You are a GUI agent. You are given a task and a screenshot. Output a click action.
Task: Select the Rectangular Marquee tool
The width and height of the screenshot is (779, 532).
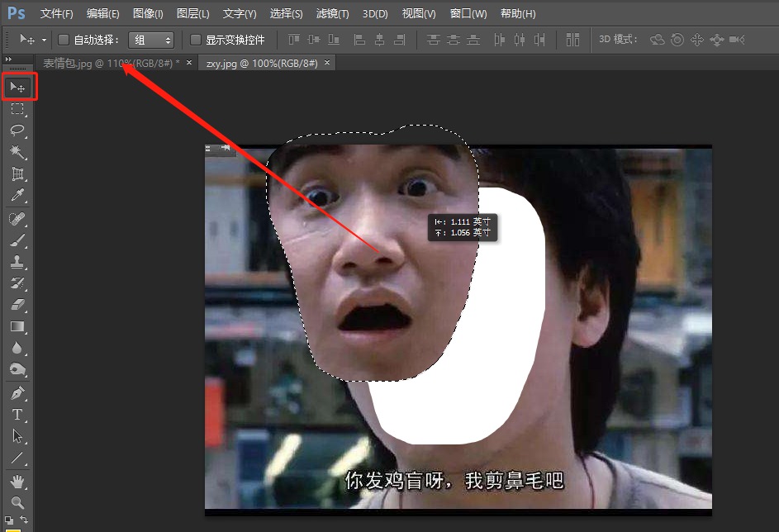tap(18, 108)
